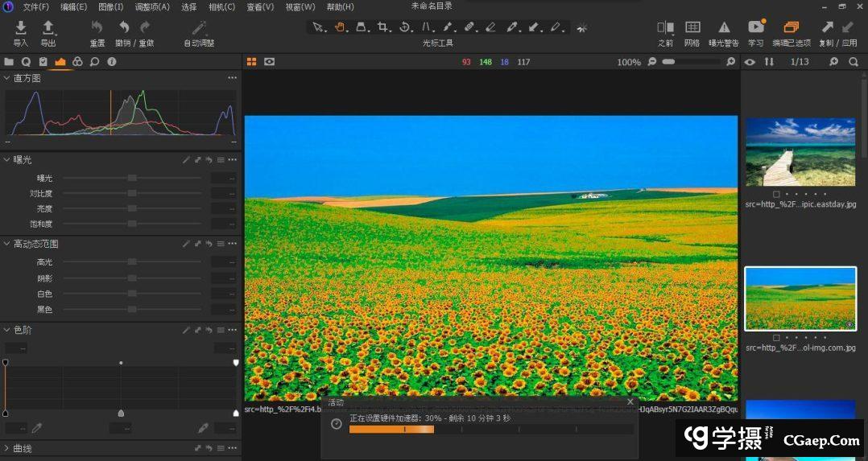
Task: Click the Import (导入) icon
Action: coord(21,28)
